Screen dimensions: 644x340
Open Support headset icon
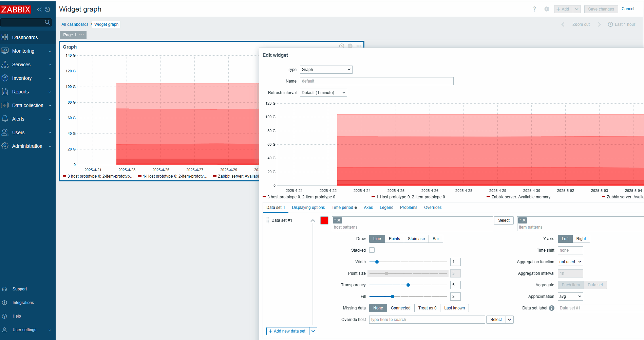click(x=4, y=289)
